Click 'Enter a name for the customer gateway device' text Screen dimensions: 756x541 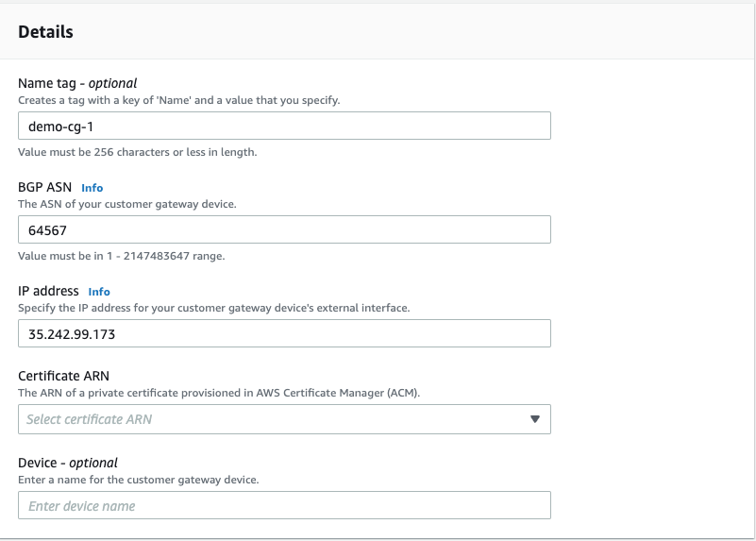point(139,480)
